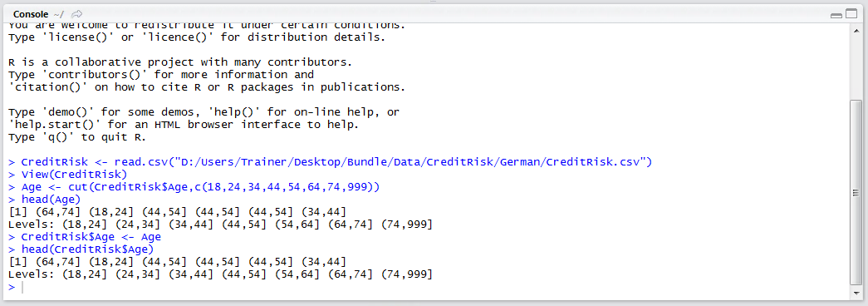The image size is (868, 306).
Task: Click the "Type 'demo()' for some demos" line
Action: [x=204, y=112]
